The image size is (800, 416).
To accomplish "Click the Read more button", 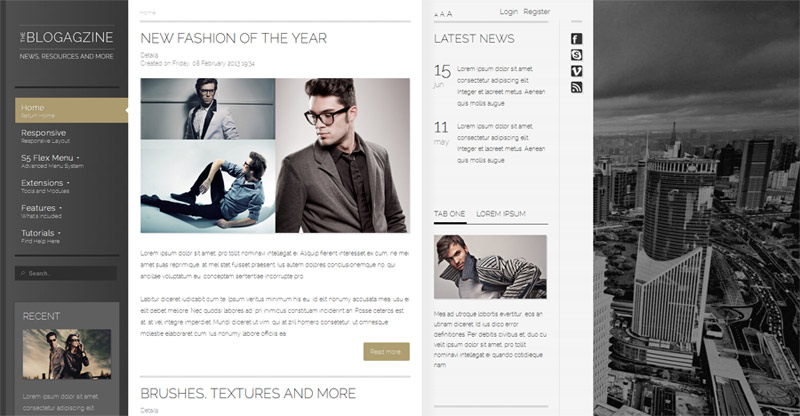I will (x=386, y=352).
